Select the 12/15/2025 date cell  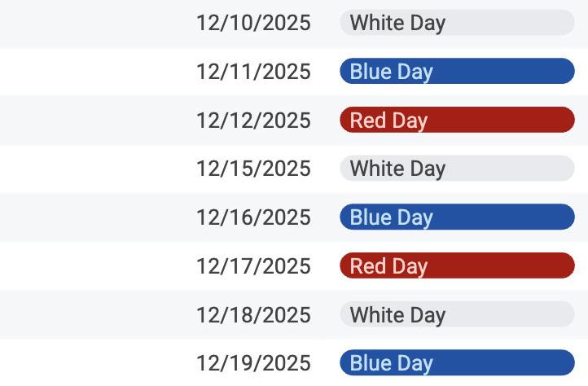(253, 169)
